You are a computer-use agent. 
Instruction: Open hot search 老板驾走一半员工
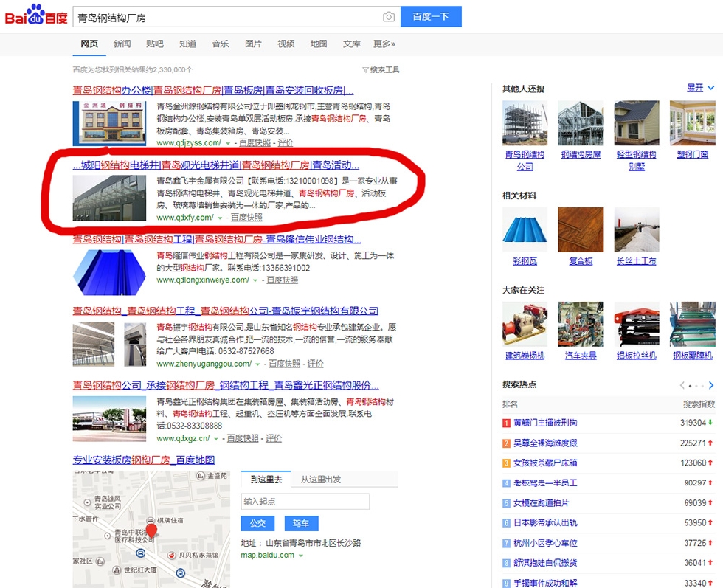coord(545,482)
